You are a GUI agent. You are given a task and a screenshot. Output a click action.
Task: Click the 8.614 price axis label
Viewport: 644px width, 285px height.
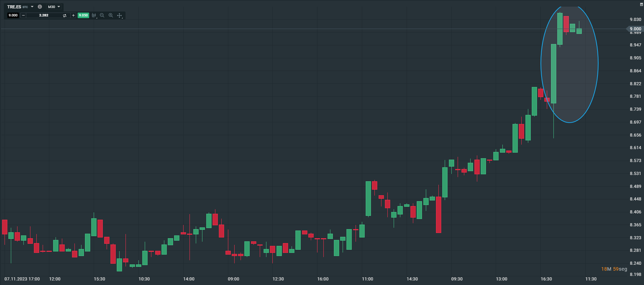tap(635, 148)
